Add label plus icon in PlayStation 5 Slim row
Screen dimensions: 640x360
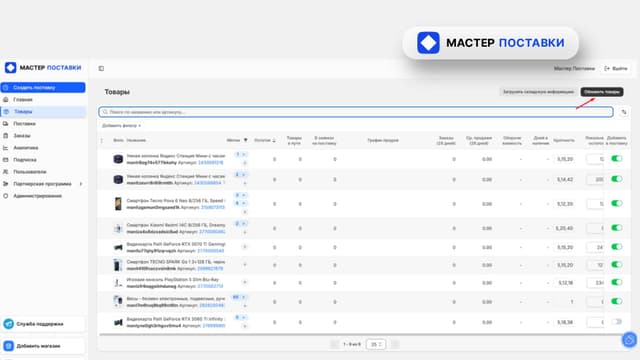pos(245,282)
